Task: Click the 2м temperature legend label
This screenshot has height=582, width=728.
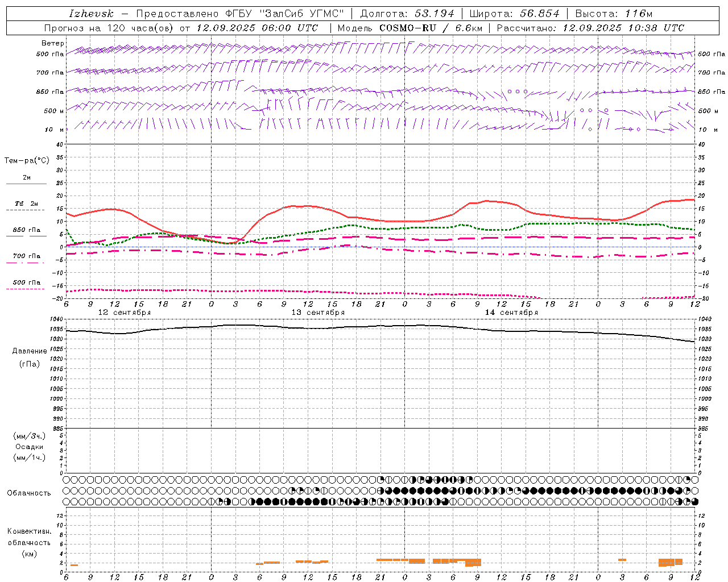Action: (x=27, y=177)
